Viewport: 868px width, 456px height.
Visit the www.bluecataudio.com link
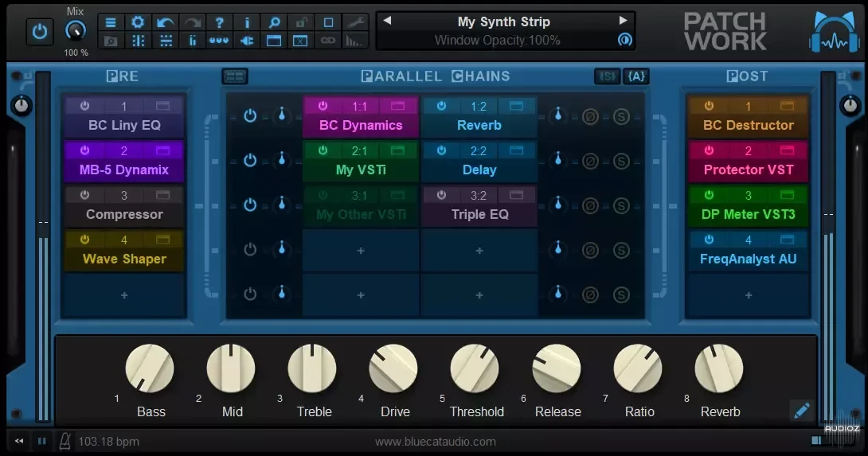click(435, 442)
